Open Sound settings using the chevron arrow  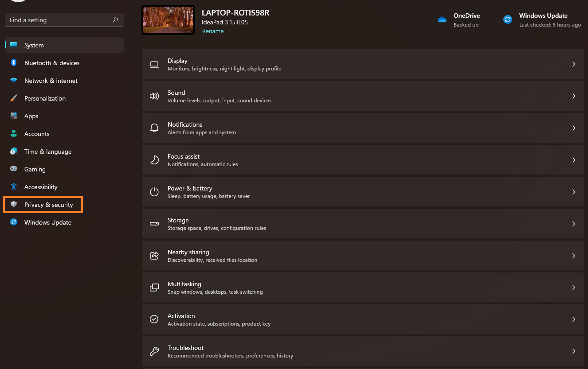pos(574,96)
